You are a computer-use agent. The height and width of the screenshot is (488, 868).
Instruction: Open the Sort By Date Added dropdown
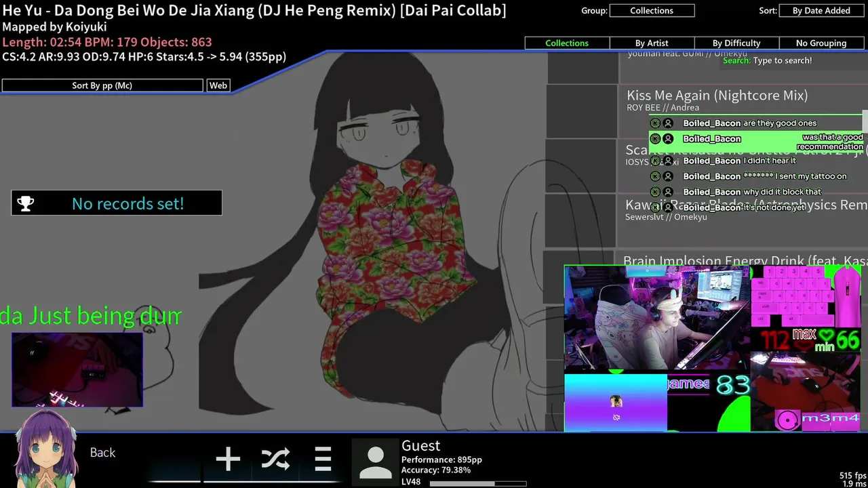point(821,11)
